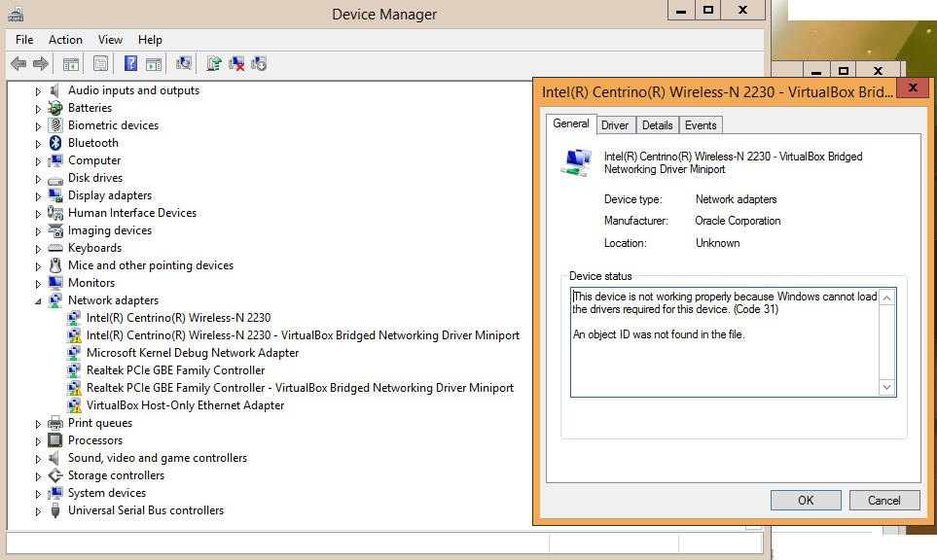The image size is (937, 560).
Task: Expand the Display adapters category
Action: [x=38, y=195]
